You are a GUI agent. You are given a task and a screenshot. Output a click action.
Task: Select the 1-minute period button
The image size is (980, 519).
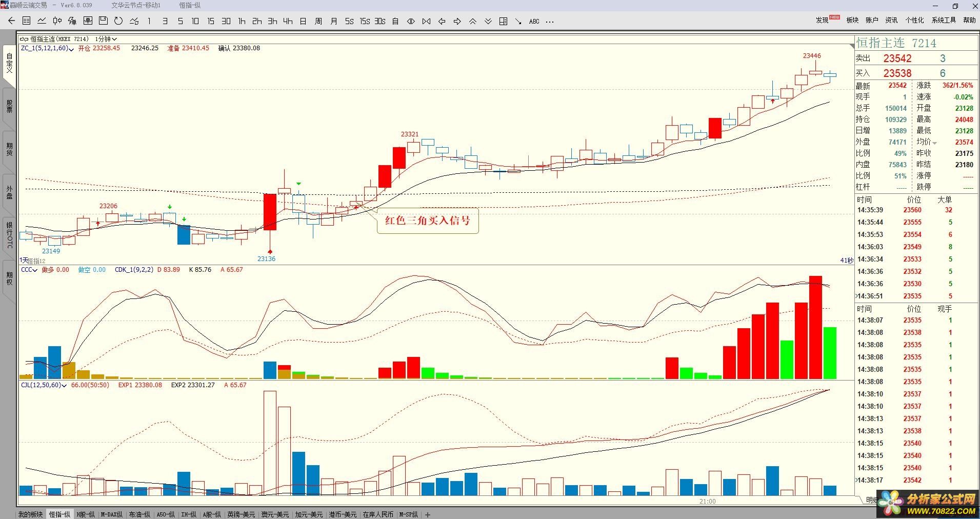149,21
